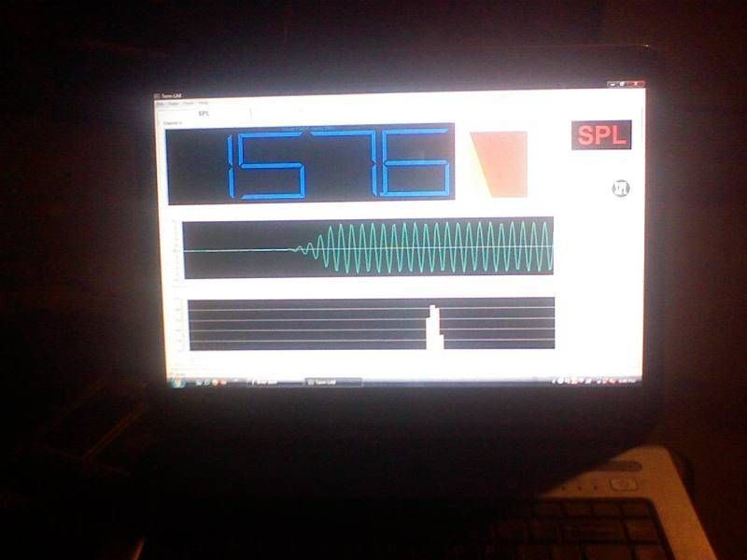Image resolution: width=747 pixels, height=560 pixels.
Task: Select the SPL label in the toolbar
Action: 204,113
